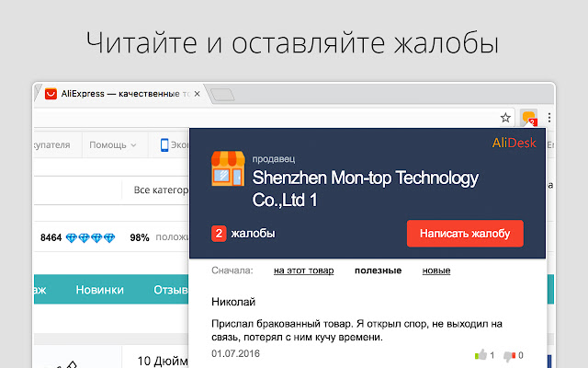Viewport: 588px width, 368px height.
Task: Bookmark page with the star icon
Action: 505,118
